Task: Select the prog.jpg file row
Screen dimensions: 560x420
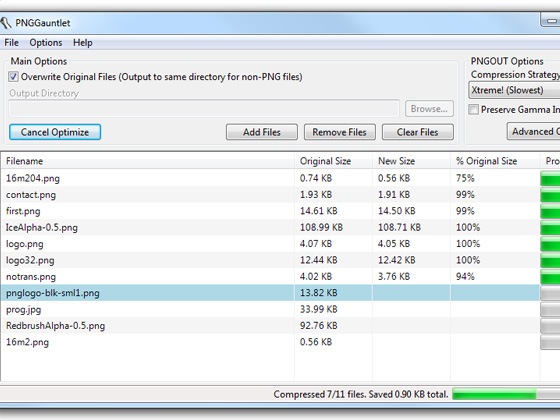Action: point(280,309)
